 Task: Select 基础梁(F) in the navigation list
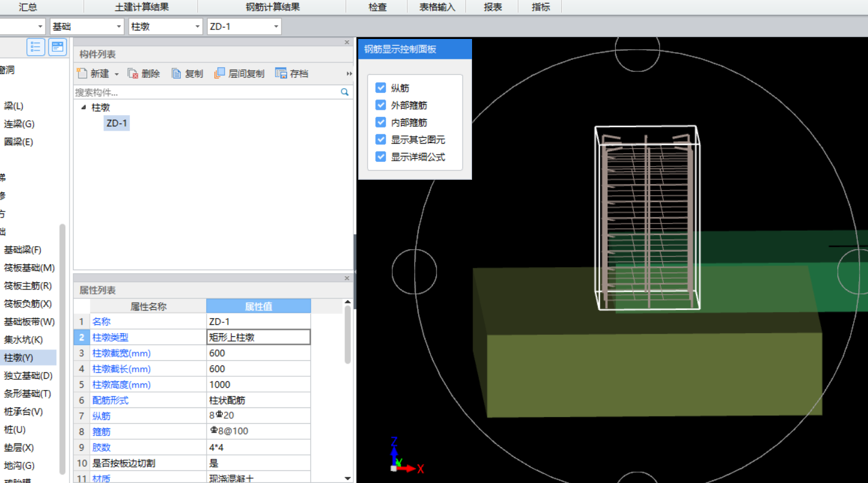click(23, 250)
